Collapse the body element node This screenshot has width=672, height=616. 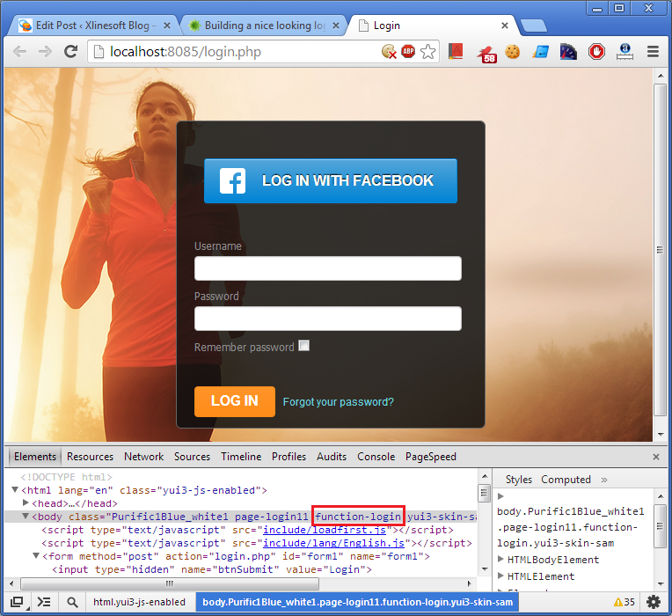click(26, 516)
